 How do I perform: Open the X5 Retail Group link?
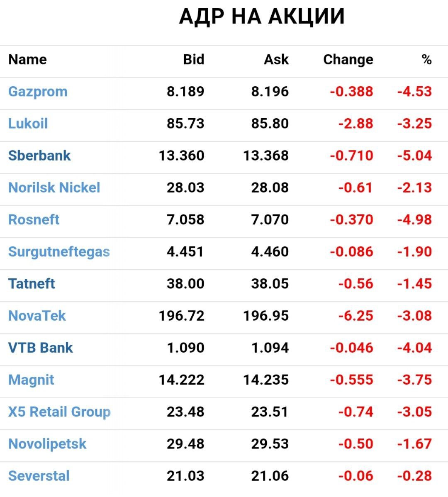[x=59, y=412]
